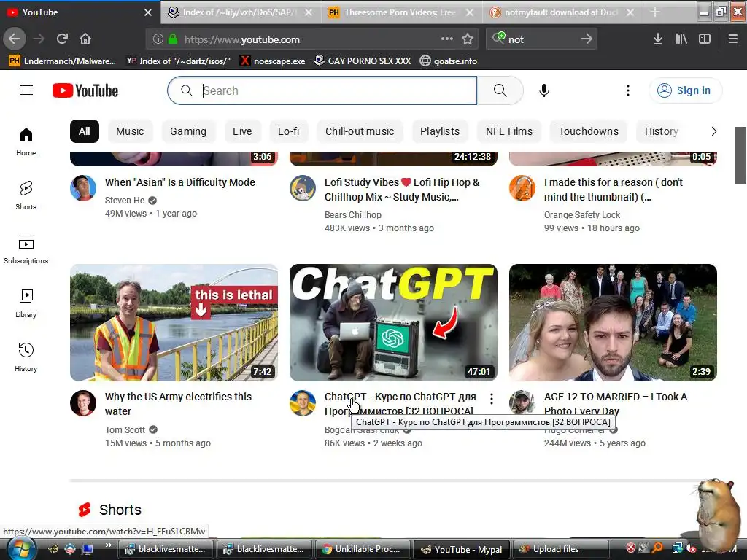Open a new browser tab
Screen dimensions: 747x560
[655, 12]
